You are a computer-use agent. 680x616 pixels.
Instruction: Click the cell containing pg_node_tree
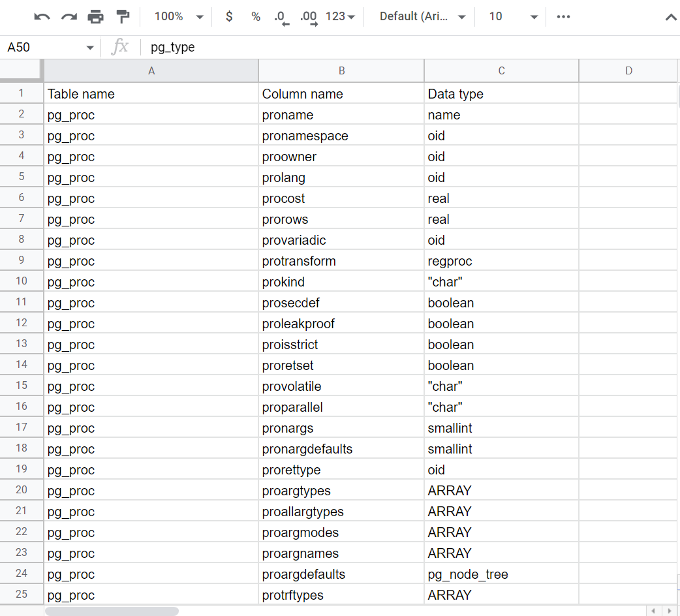pyautogui.click(x=501, y=574)
